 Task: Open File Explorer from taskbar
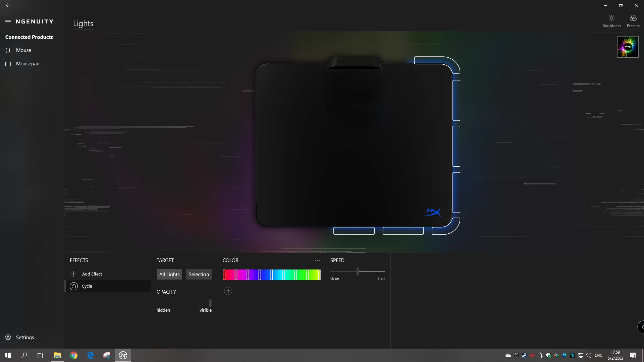pos(57,355)
